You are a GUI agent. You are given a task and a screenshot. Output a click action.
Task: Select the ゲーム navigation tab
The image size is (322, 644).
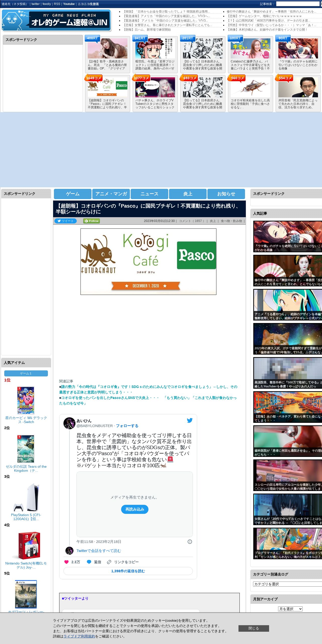(x=73, y=194)
